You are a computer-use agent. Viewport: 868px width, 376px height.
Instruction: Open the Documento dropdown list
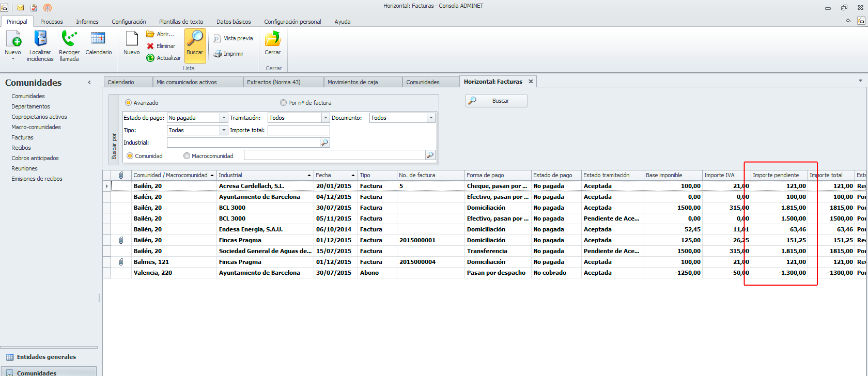(430, 118)
